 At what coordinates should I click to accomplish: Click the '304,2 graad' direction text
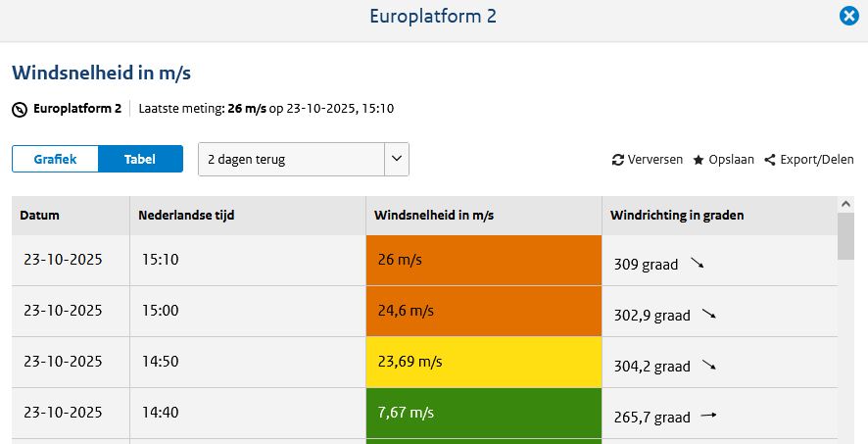pyautogui.click(x=652, y=367)
